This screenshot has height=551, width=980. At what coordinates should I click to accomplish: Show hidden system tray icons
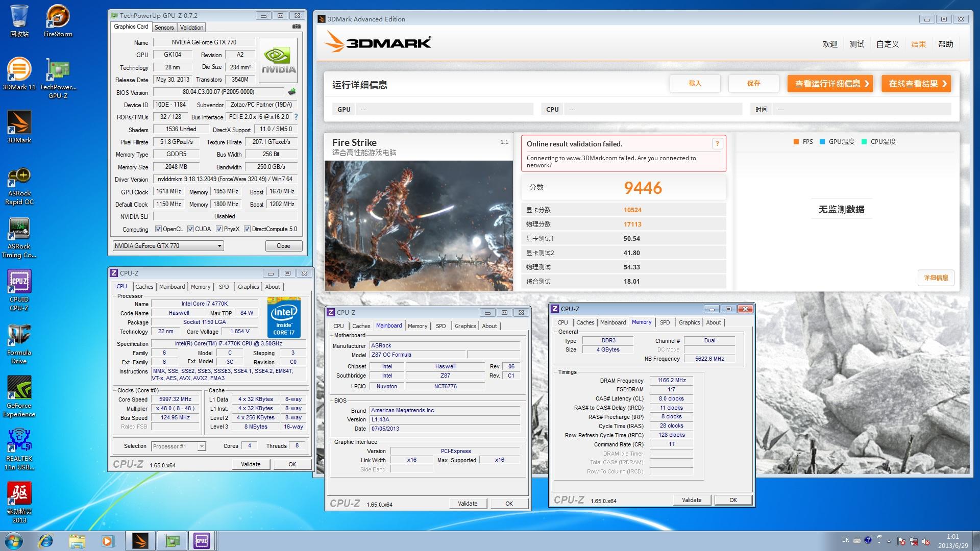pos(889,541)
